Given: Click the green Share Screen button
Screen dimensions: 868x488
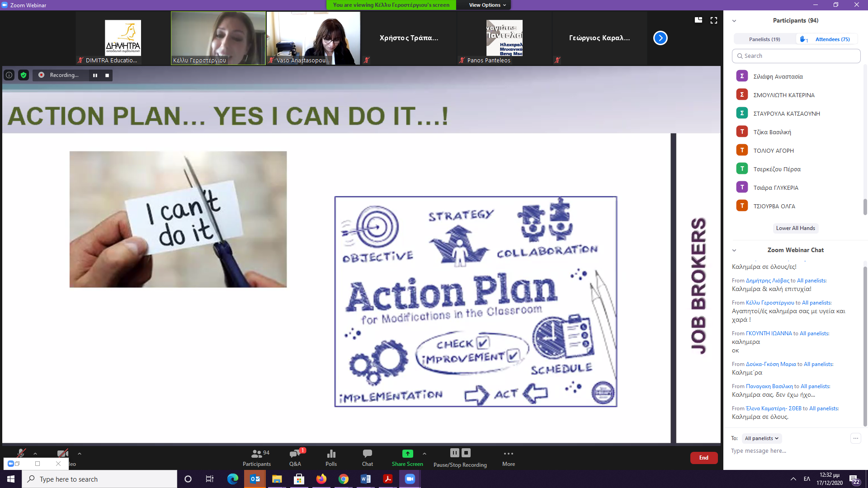Looking at the screenshot, I should tap(407, 457).
